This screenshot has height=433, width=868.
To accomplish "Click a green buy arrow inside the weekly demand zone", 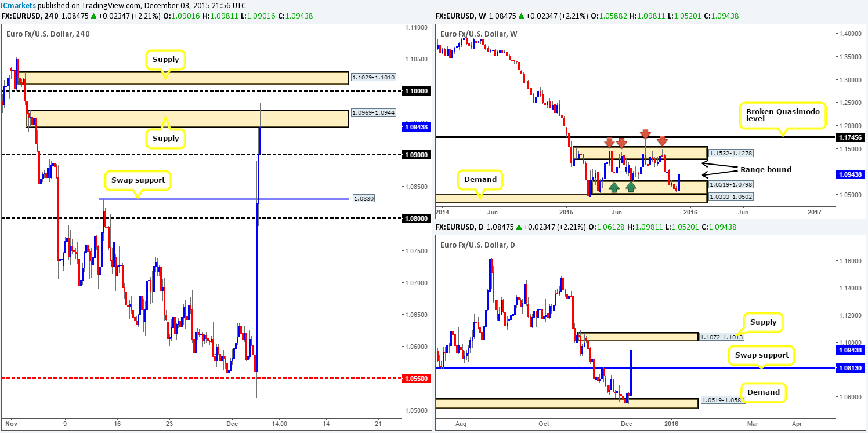I will pyautogui.click(x=614, y=187).
